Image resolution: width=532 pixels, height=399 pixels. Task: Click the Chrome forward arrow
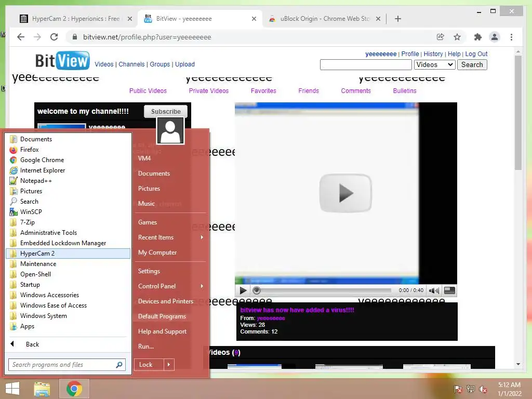(x=37, y=37)
